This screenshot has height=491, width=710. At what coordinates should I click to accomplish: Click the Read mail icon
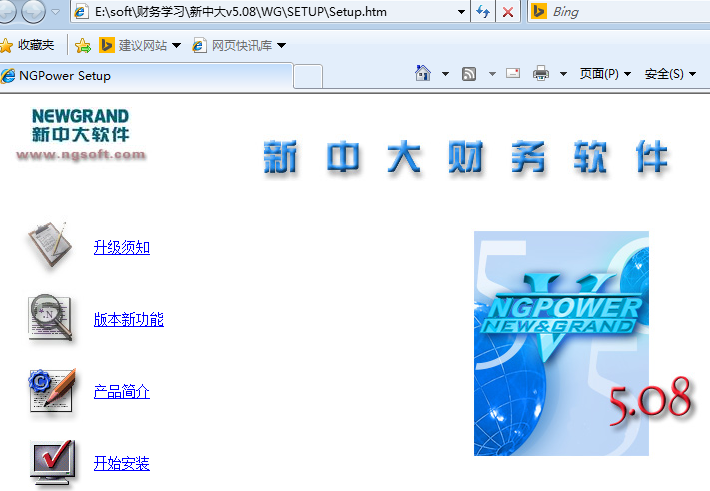coord(513,73)
